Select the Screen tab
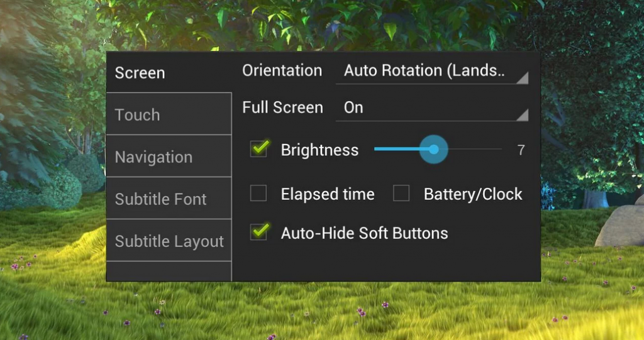The height and width of the screenshot is (340, 644). coord(169,73)
